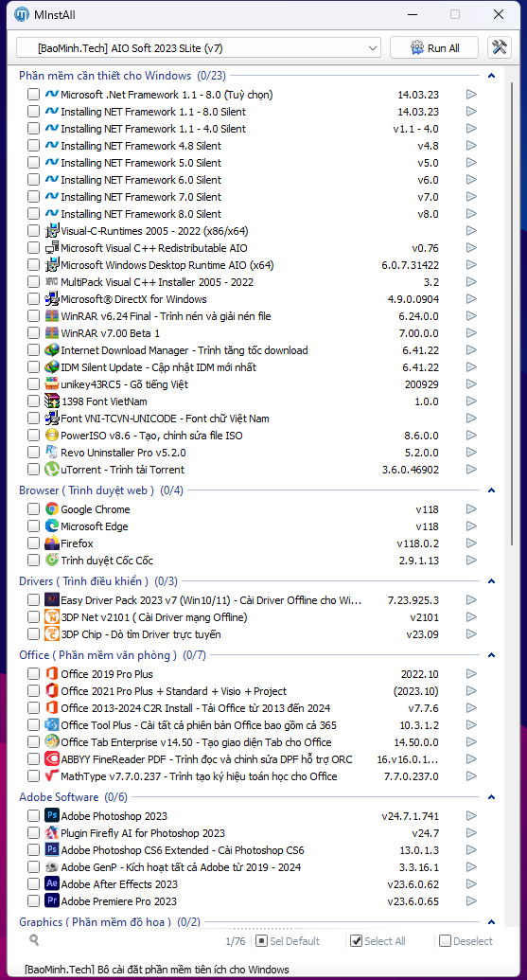Select the 1398 Font VietNam row text
Viewport: 527px width, 980px height.
point(104,401)
